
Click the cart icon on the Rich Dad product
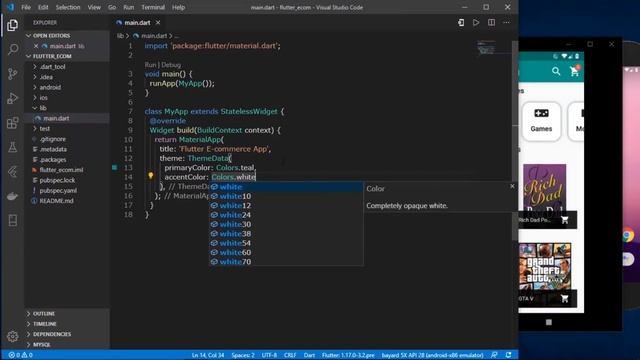point(564,220)
